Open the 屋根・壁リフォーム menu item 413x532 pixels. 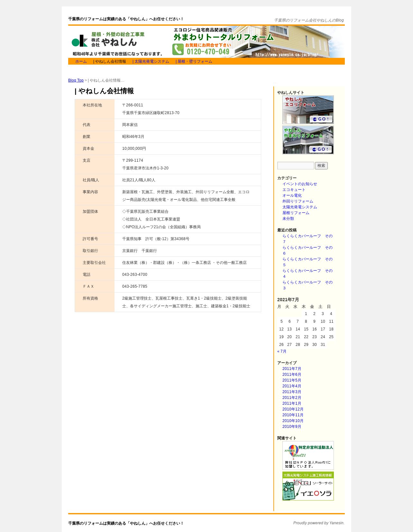(x=194, y=61)
